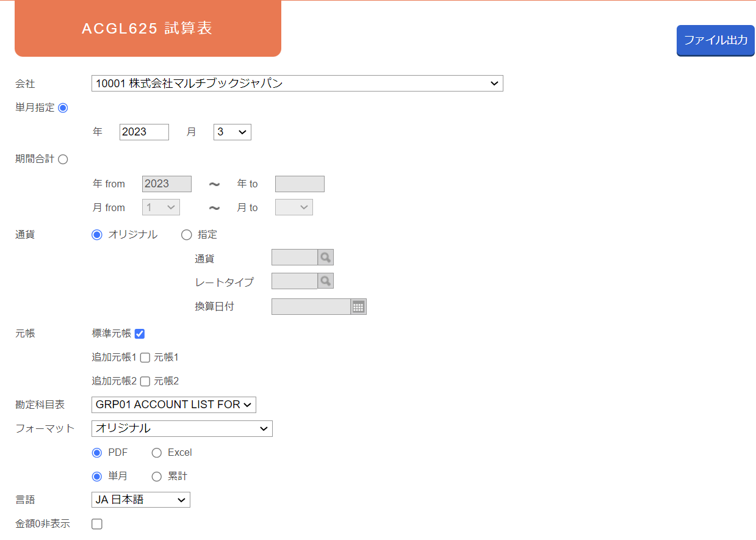
Task: Select the Excel radio button
Action: pos(157,453)
